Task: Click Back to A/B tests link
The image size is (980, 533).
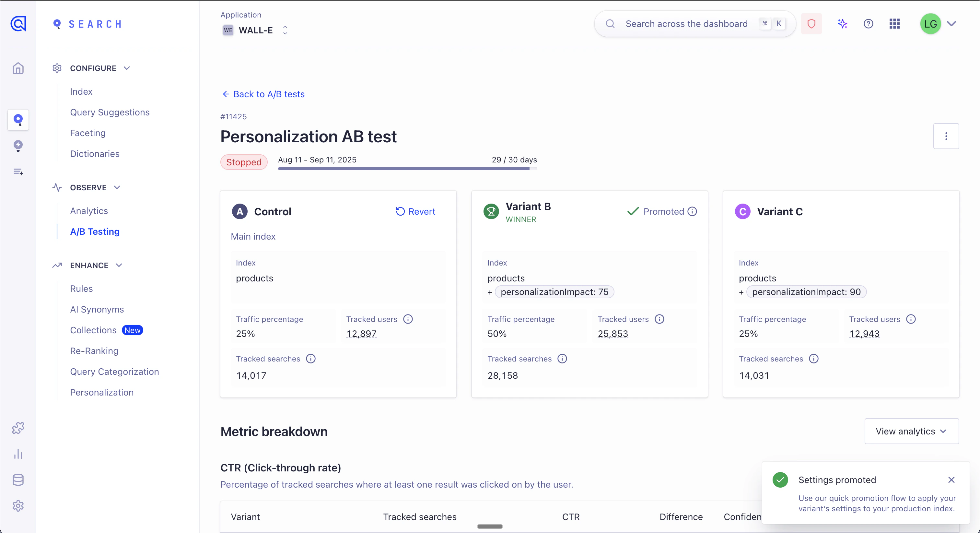Action: coord(263,94)
